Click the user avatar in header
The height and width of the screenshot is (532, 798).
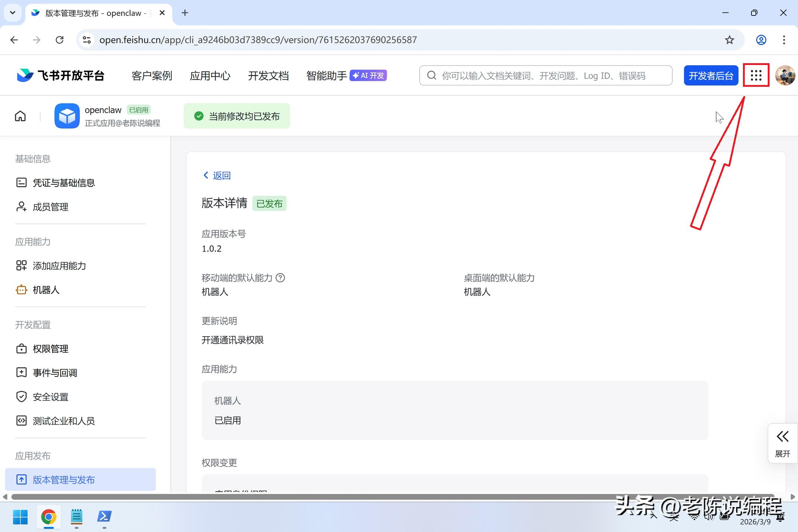(x=785, y=75)
